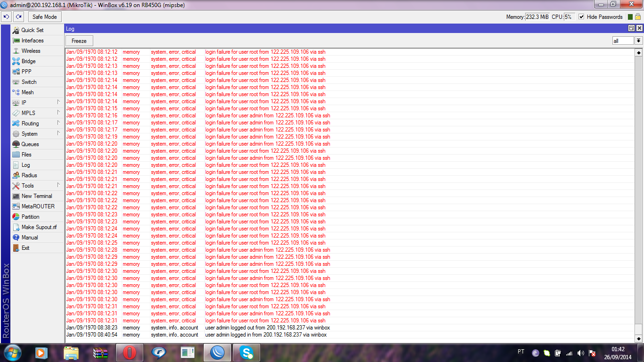Open the MetaROUTER section
The width and height of the screenshot is (644, 362).
tap(37, 206)
